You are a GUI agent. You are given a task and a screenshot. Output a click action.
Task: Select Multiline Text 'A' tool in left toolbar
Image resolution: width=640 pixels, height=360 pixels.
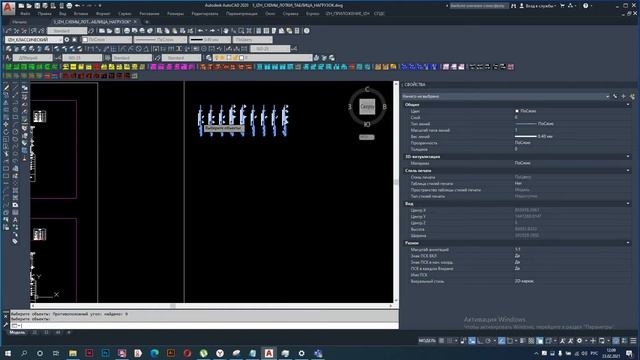tap(15, 220)
